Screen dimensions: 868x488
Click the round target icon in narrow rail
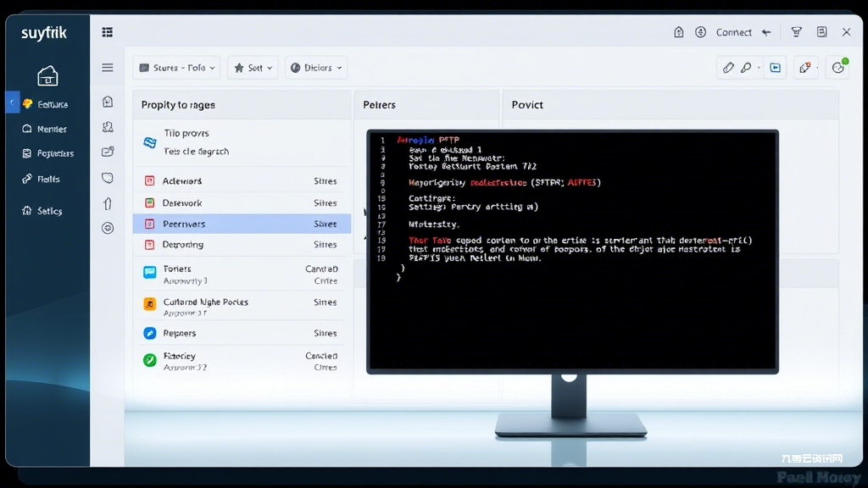(x=108, y=228)
